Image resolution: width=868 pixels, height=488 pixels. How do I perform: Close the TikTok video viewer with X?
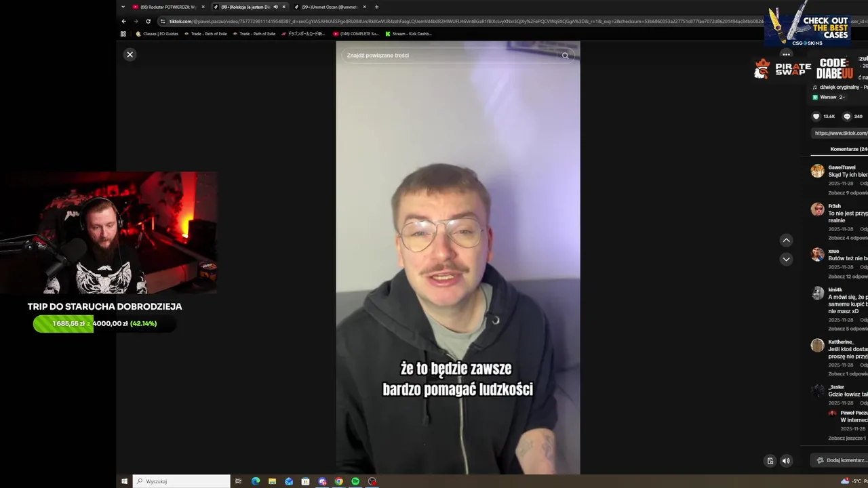pyautogui.click(x=130, y=54)
